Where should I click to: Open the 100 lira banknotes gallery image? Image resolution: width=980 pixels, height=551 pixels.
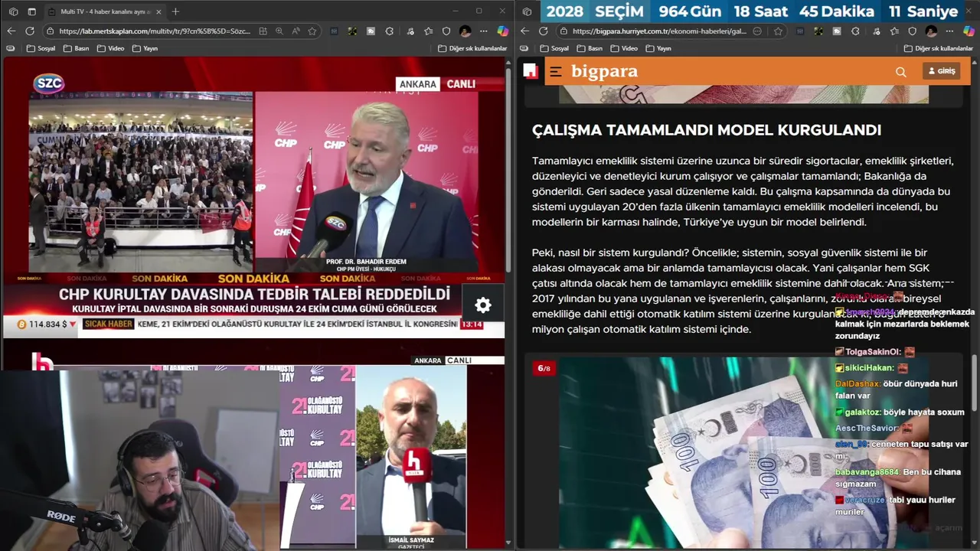pos(743,452)
